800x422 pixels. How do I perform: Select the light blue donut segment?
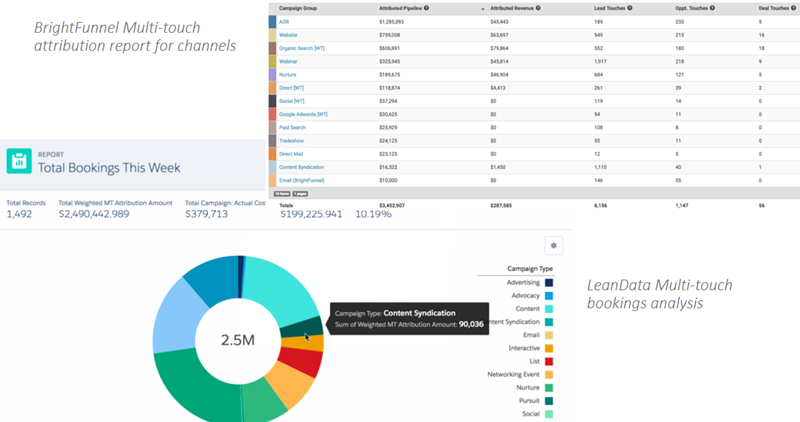click(176, 315)
